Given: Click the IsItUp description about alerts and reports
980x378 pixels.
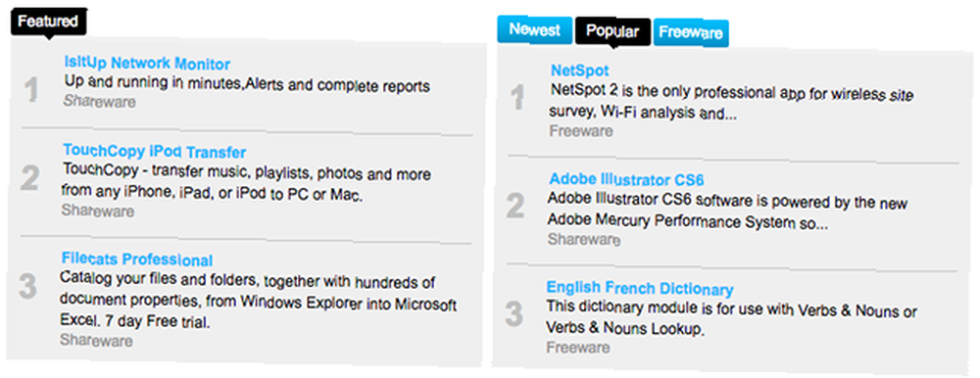Looking at the screenshot, I should tap(247, 83).
